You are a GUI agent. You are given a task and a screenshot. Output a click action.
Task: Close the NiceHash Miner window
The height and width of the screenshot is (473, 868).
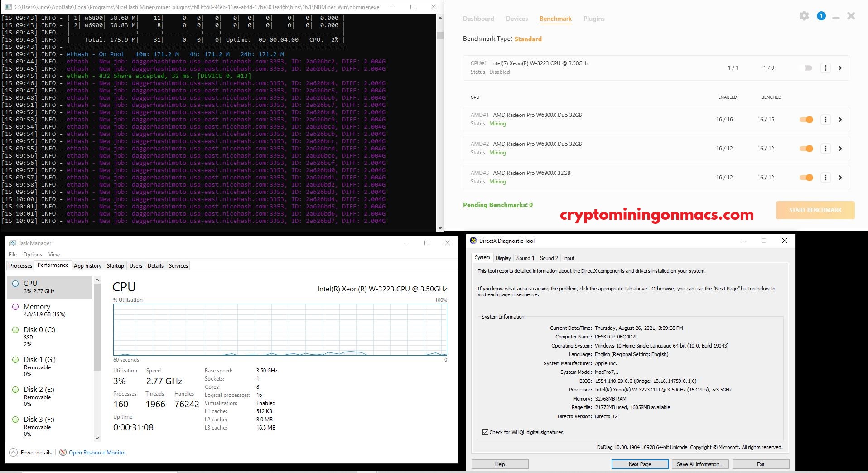(x=851, y=16)
